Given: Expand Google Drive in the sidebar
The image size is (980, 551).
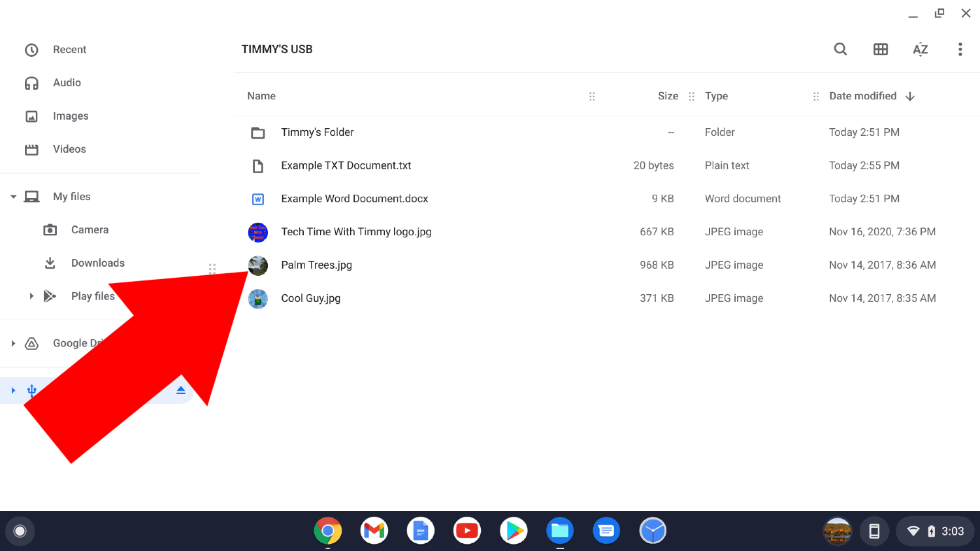Looking at the screenshot, I should tap(12, 342).
